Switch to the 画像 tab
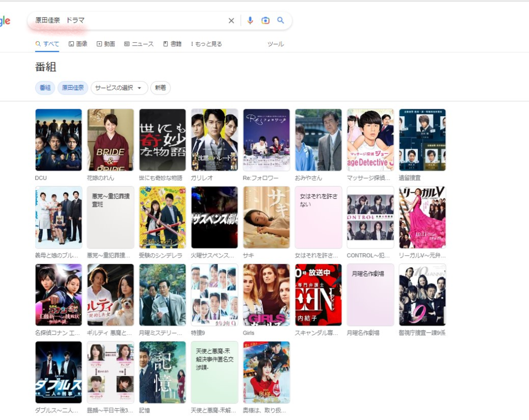529x420 pixels. click(78, 44)
